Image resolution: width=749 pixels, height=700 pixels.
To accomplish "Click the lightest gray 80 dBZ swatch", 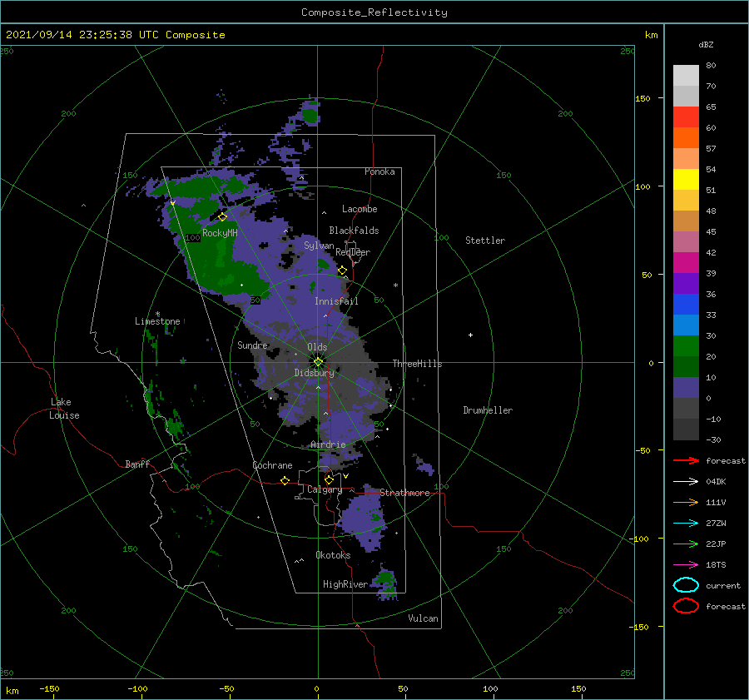I will (x=686, y=75).
